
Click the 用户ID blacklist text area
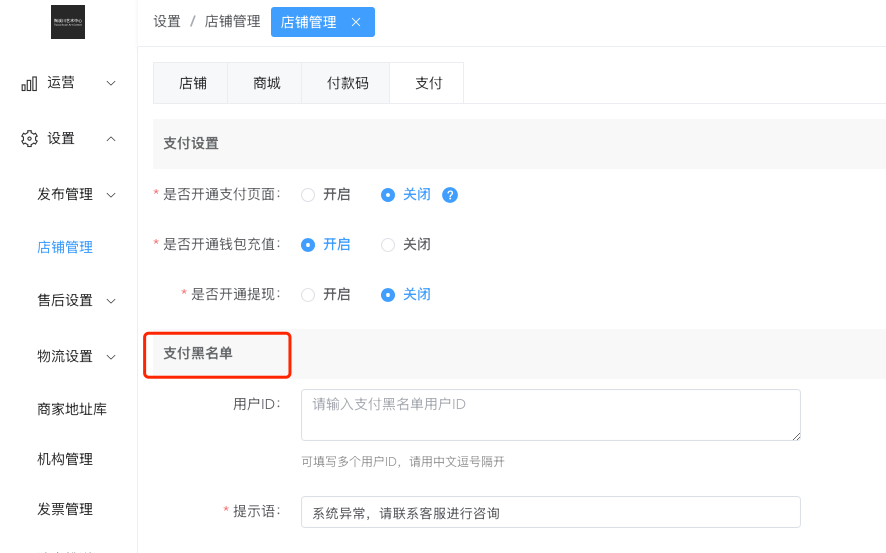pos(550,415)
